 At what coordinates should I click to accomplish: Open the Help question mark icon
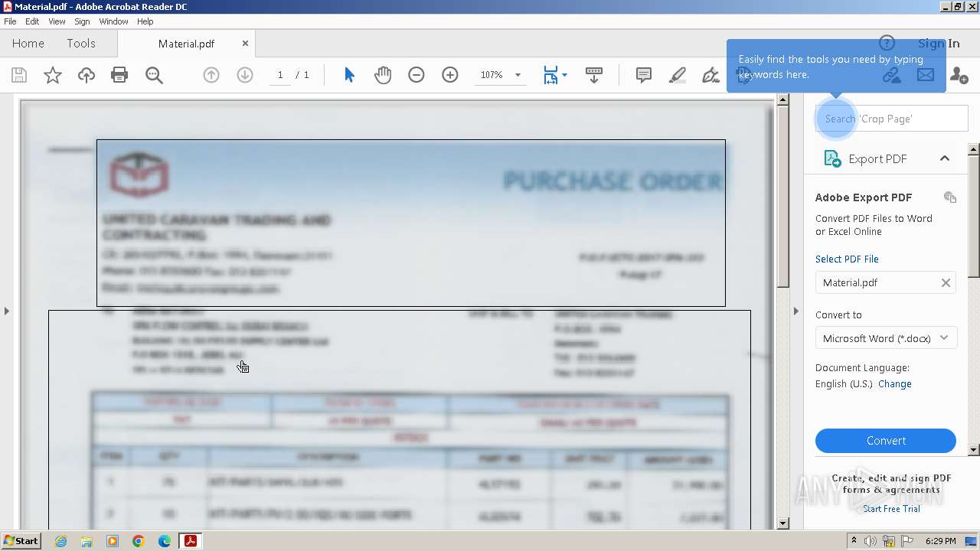click(887, 43)
